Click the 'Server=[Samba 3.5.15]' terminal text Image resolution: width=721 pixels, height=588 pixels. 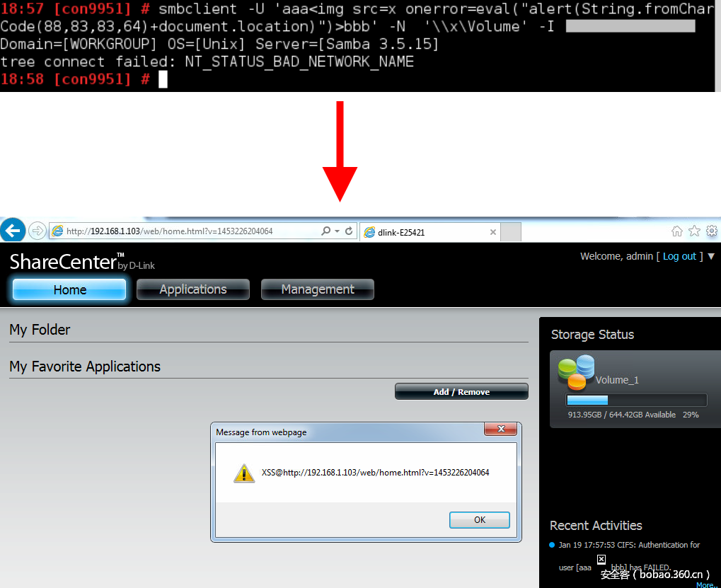point(347,44)
